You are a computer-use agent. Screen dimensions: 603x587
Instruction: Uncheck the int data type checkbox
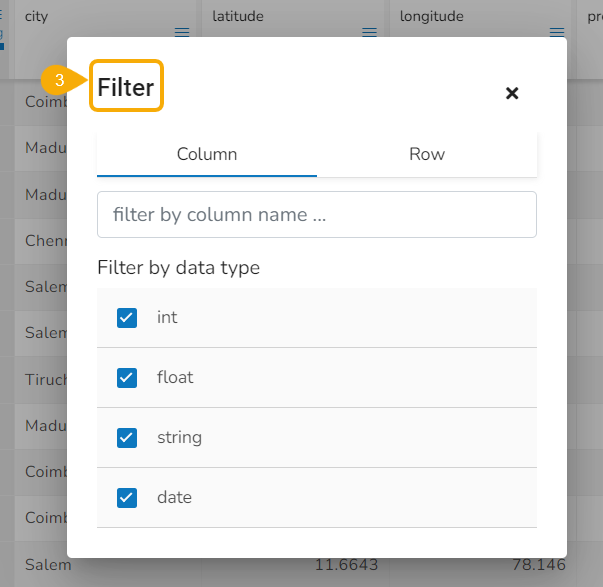[x=127, y=318]
